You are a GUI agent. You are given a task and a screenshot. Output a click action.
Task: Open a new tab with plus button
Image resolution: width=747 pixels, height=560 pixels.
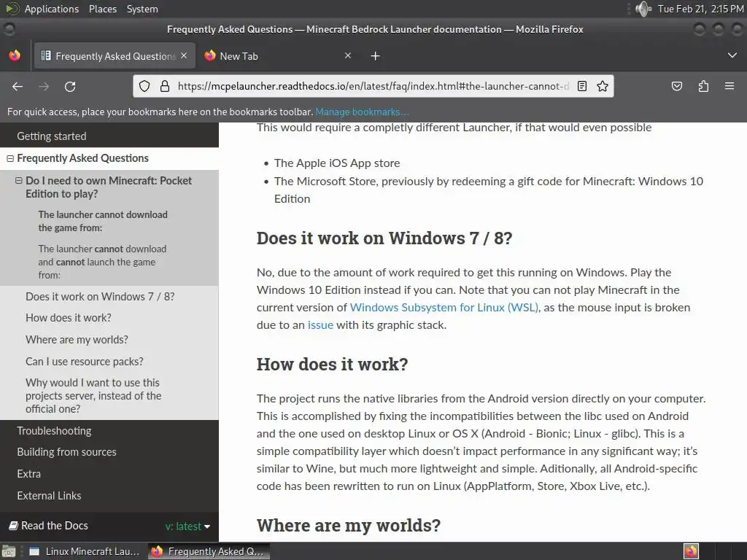click(375, 56)
